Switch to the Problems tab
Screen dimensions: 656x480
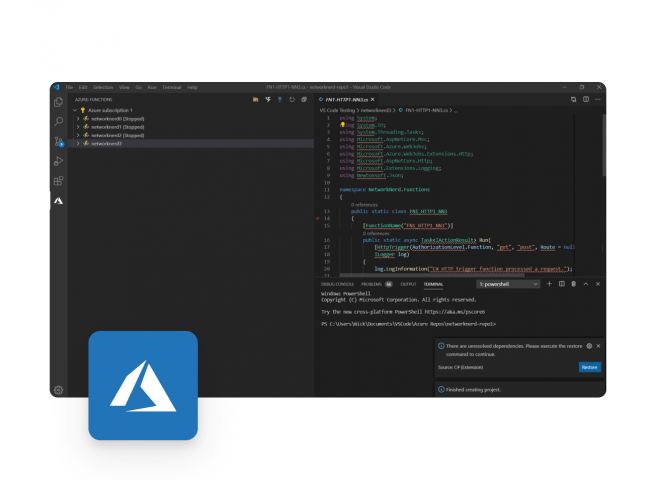click(x=372, y=284)
